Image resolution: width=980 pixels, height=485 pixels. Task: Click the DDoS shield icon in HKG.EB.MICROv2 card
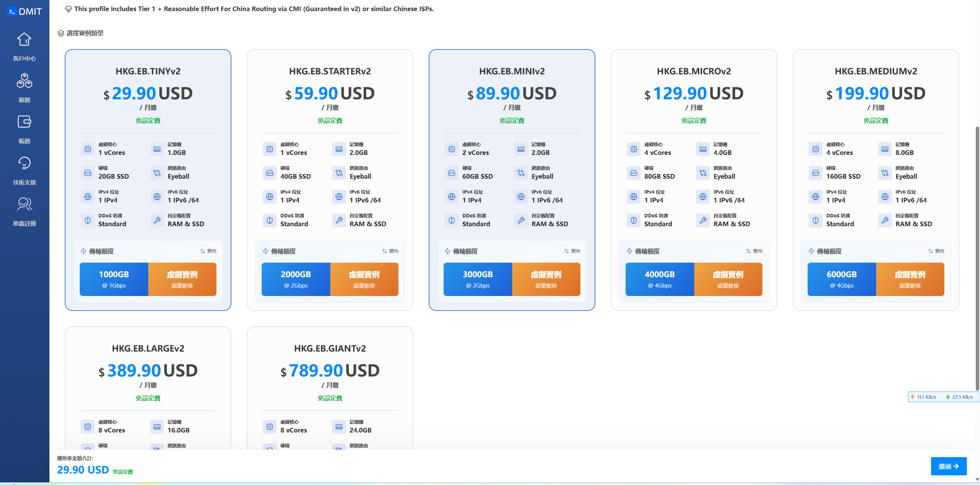634,220
